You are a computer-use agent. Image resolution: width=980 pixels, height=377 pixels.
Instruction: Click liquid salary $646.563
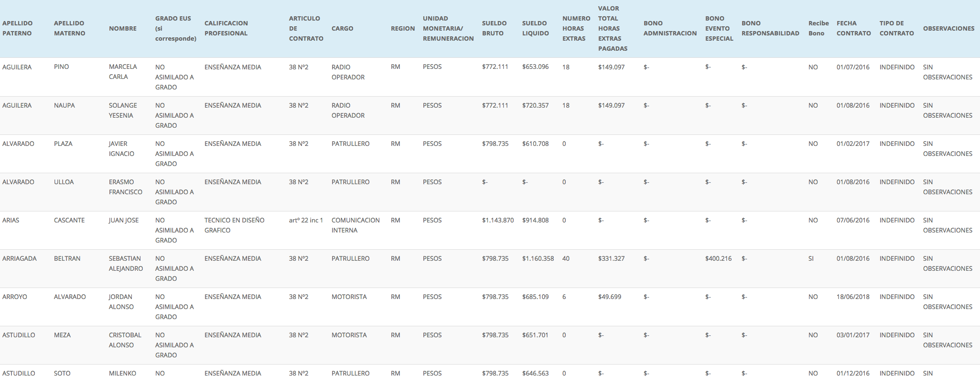(x=536, y=373)
